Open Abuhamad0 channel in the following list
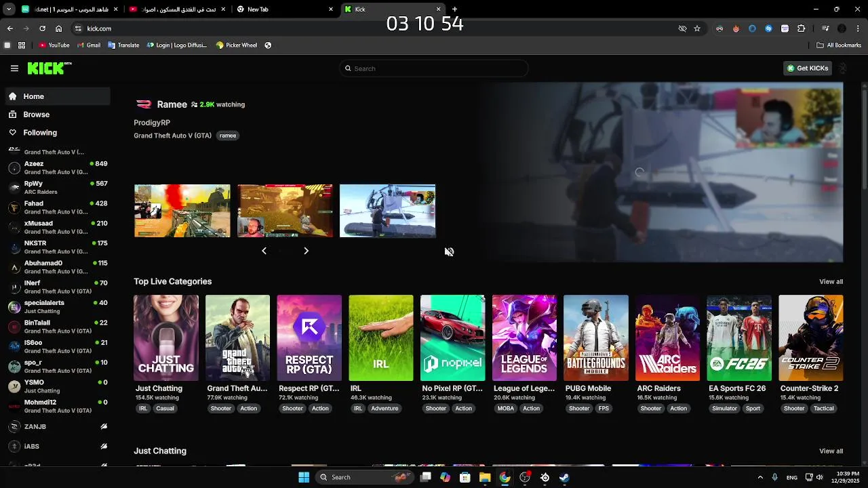The image size is (868, 488). tap(58, 266)
